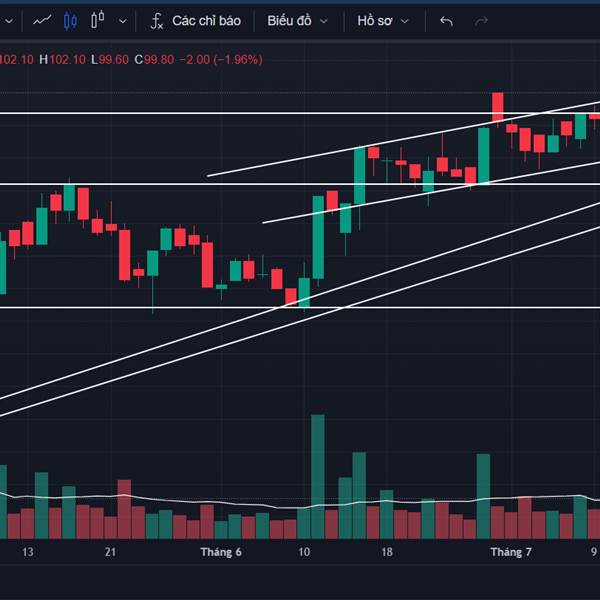The height and width of the screenshot is (600, 600).
Task: Select the hollow candles chart style
Action: (98, 20)
